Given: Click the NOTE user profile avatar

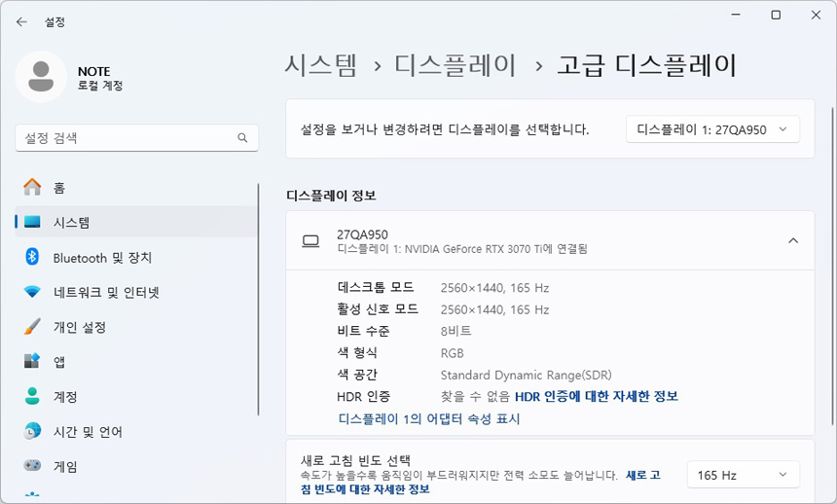Looking at the screenshot, I should tap(41, 76).
